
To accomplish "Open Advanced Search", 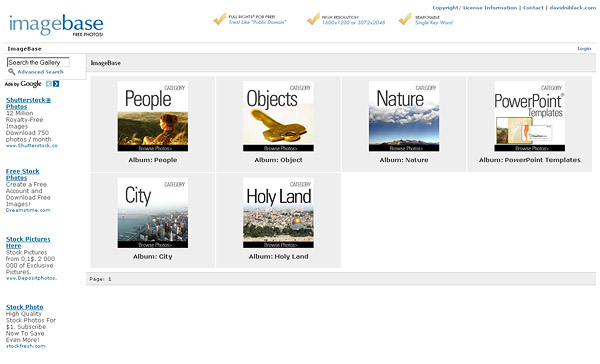I will (41, 72).
